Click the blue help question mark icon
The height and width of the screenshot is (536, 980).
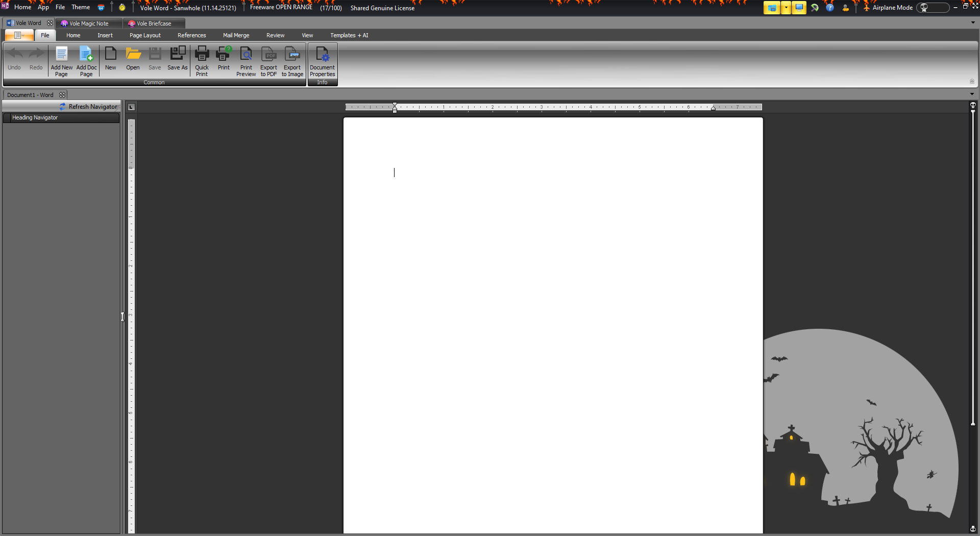tap(830, 8)
